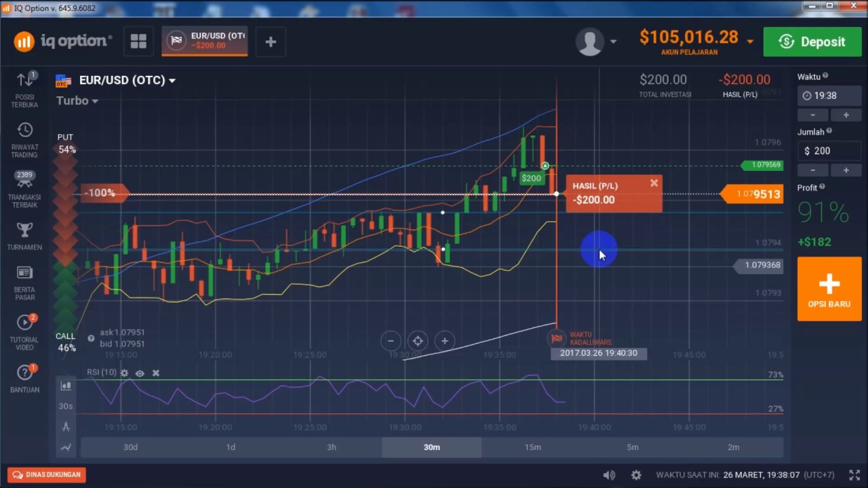Open Turnamen trophy icon

coord(25,230)
